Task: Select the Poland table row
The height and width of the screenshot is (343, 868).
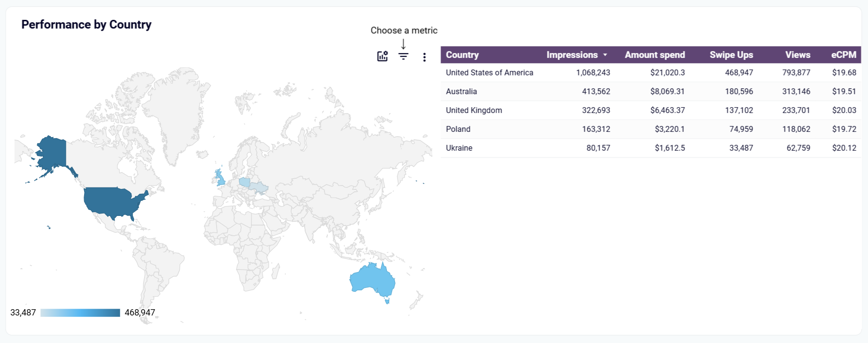Action: [x=458, y=129]
